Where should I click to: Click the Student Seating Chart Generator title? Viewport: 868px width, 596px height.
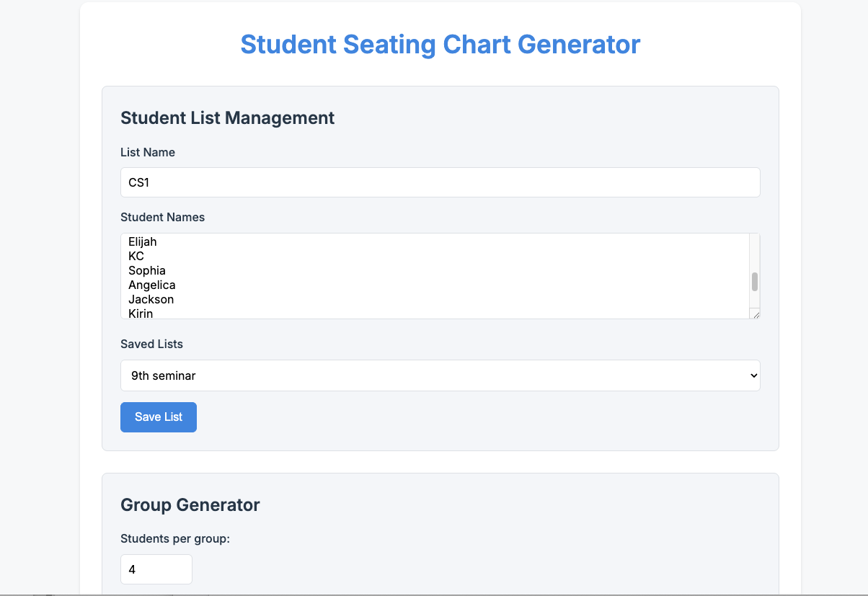[440, 44]
